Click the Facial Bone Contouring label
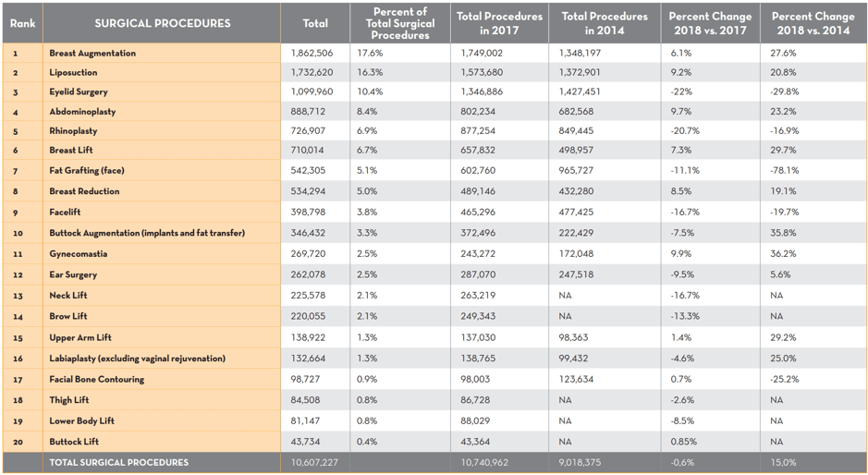The height and width of the screenshot is (475, 868). [x=96, y=379]
